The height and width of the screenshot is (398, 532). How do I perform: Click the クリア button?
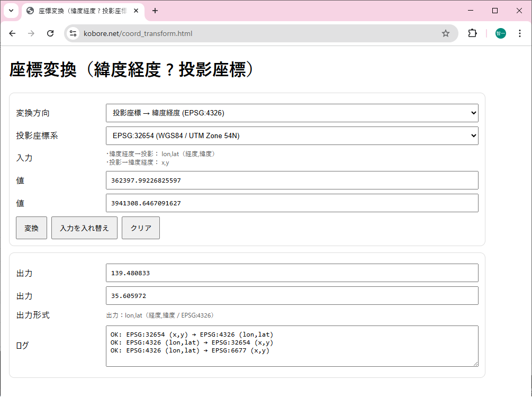point(141,228)
